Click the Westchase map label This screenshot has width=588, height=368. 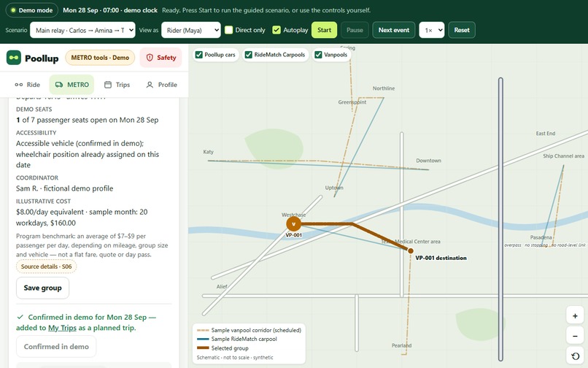[x=293, y=215]
